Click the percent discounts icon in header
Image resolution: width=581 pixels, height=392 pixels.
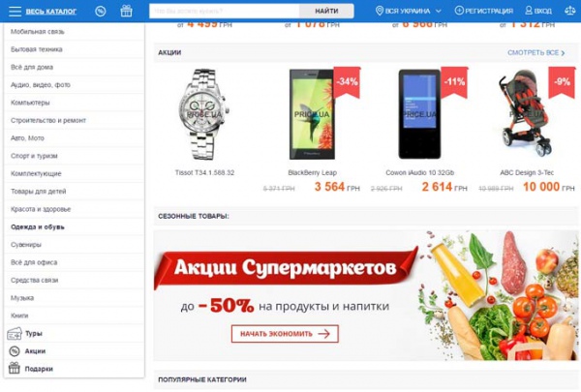pyautogui.click(x=101, y=11)
